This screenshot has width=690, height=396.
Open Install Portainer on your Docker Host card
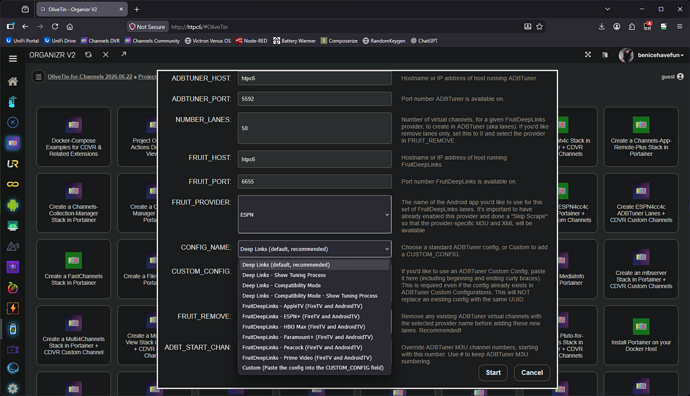click(x=641, y=335)
